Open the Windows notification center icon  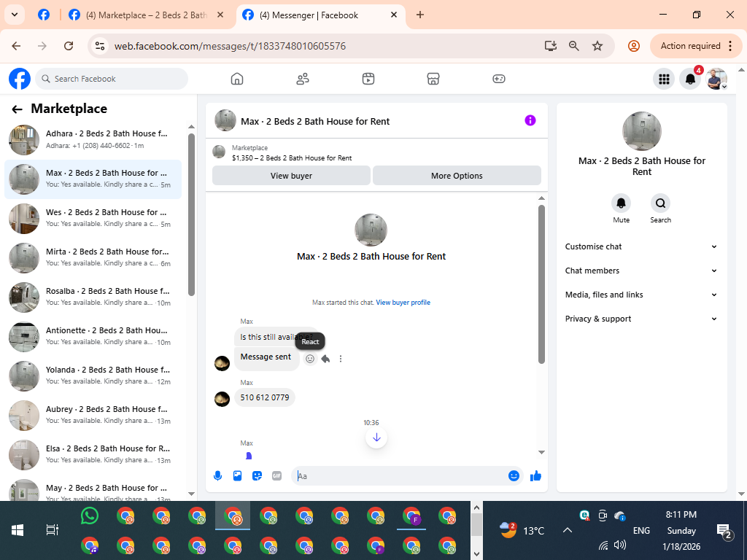click(724, 531)
